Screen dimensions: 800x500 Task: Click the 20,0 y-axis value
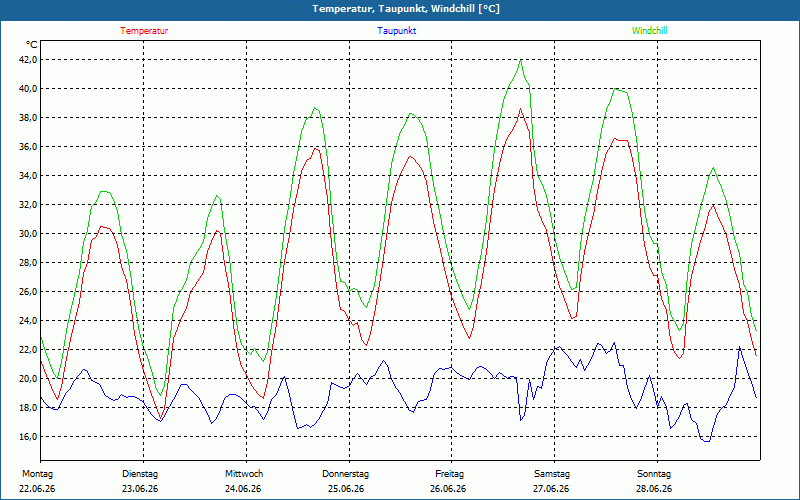(x=29, y=379)
